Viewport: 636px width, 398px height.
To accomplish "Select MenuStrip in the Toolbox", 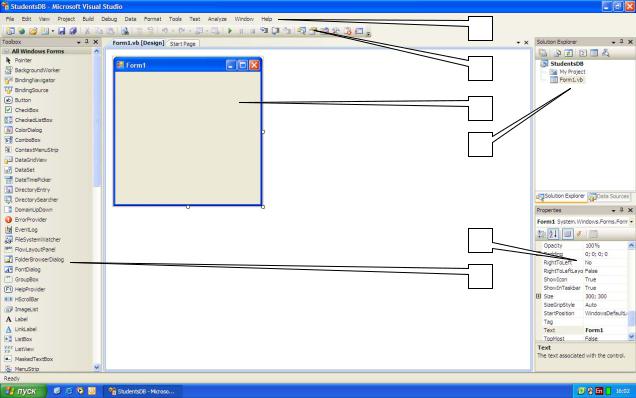I will (x=27, y=369).
